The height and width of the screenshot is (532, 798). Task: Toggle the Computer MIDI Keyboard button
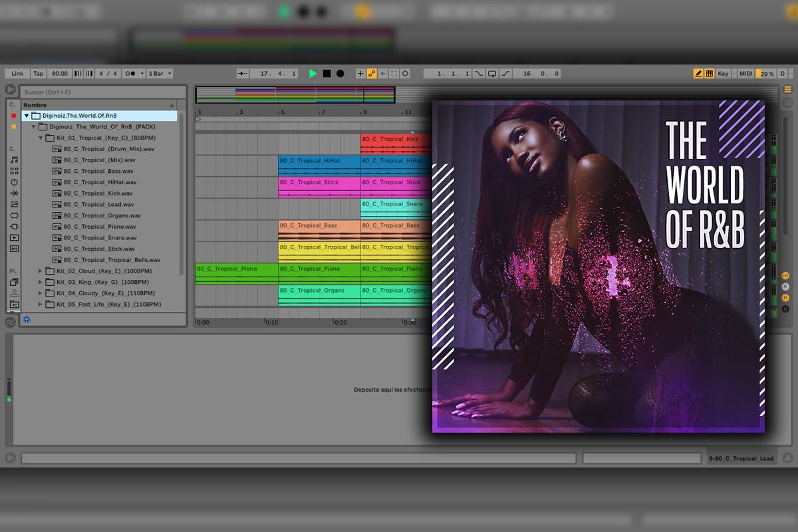(710, 74)
